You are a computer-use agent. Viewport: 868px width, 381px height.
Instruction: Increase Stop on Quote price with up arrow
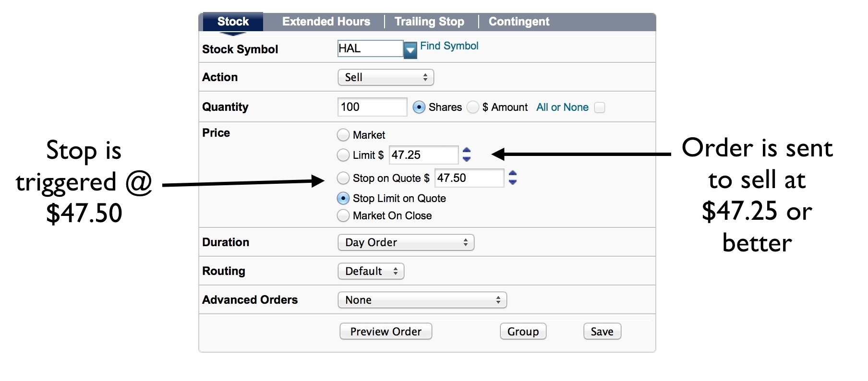coord(513,174)
